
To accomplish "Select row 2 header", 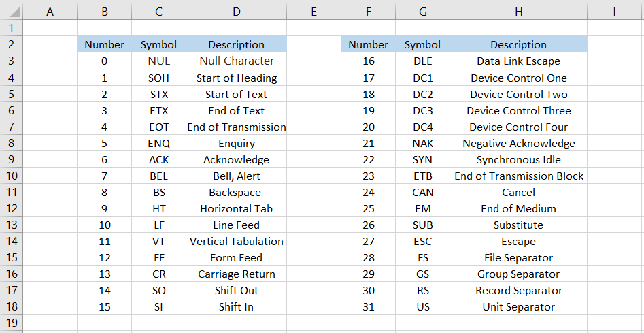I will (11, 45).
